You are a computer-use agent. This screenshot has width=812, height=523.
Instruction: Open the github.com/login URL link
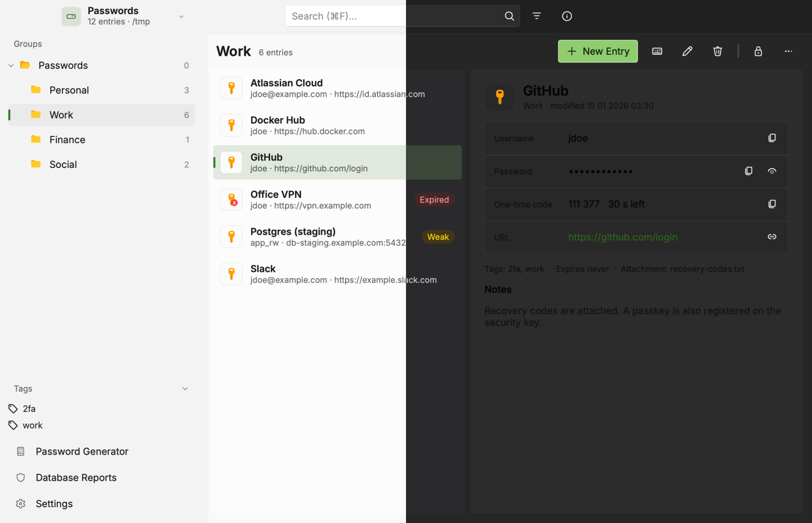(623, 237)
